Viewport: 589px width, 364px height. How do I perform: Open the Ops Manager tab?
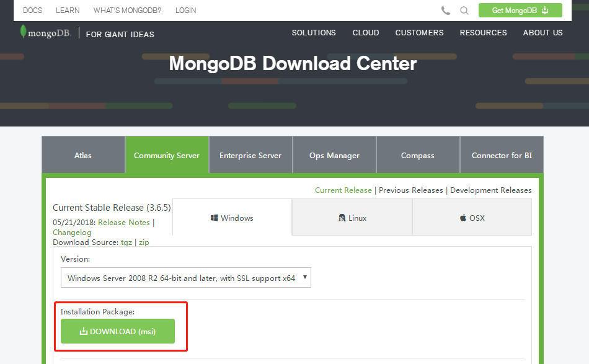coord(334,155)
